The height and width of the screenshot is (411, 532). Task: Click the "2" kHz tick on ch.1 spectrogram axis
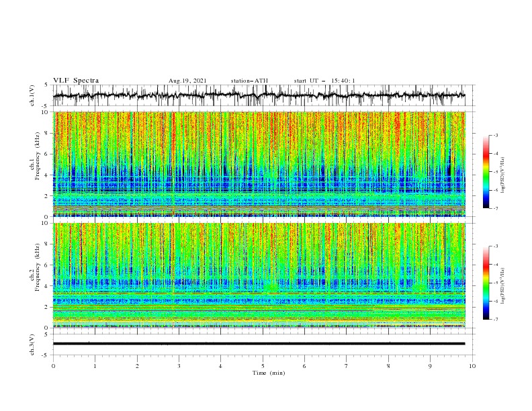48,195
